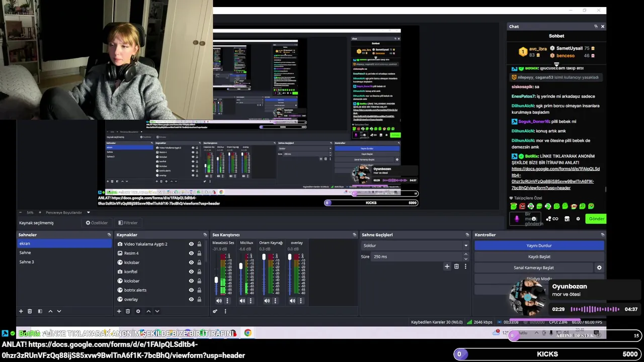Add a source with Kaynaklar plus icon
Viewport: 644px width, 362px height.
tap(119, 311)
